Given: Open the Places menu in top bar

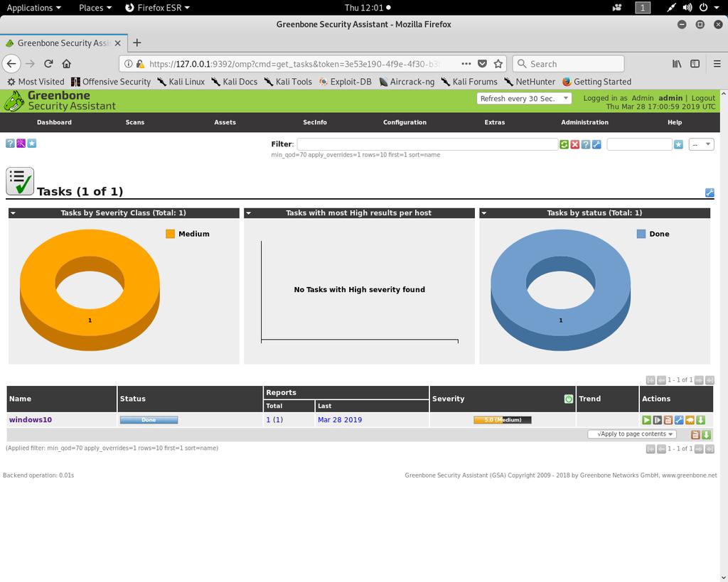Looking at the screenshot, I should tap(95, 7).
